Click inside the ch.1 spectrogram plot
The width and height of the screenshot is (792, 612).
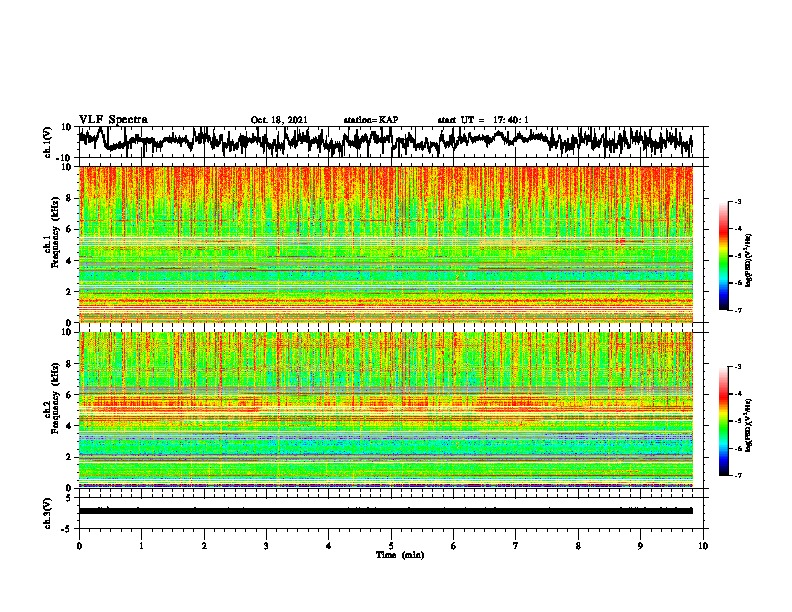click(x=385, y=244)
